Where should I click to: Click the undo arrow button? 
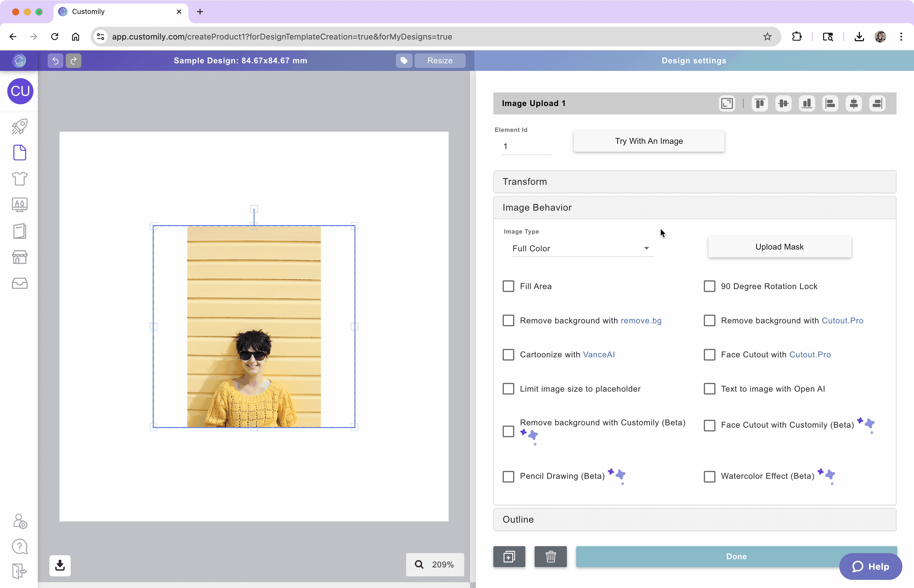[x=56, y=61]
